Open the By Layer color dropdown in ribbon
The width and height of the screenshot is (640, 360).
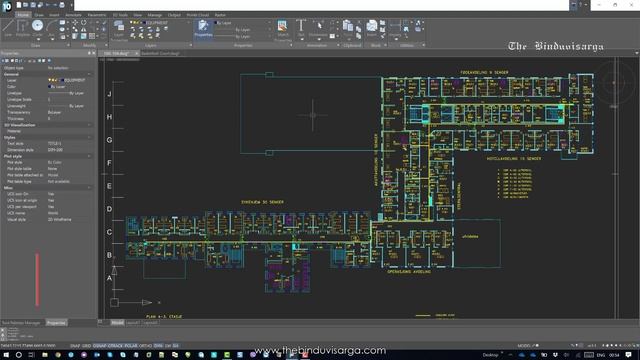point(243,23)
